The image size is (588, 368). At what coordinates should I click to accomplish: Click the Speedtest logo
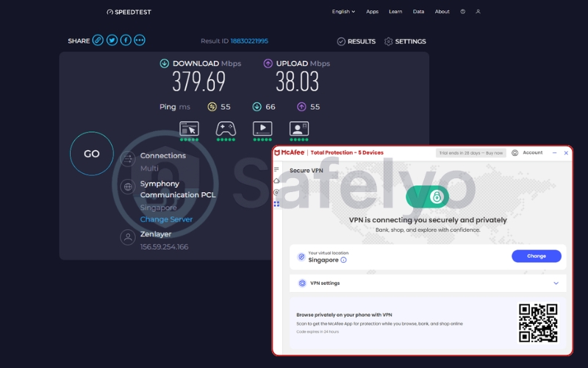[129, 12]
